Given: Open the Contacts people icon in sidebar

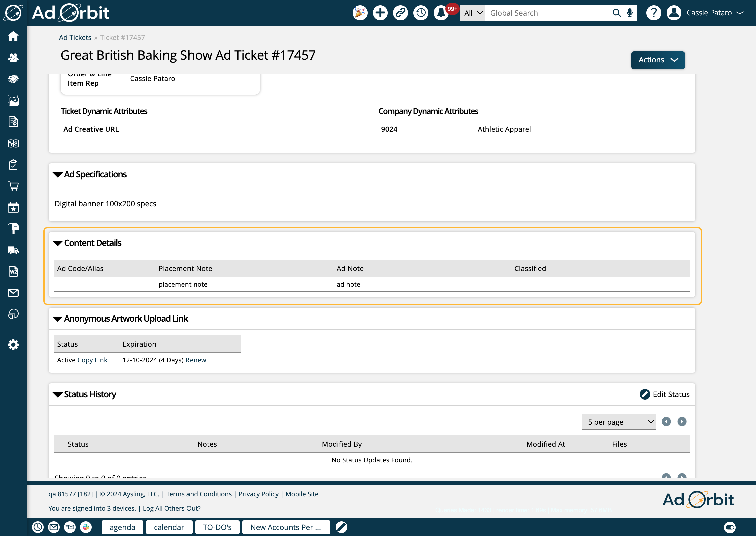Looking at the screenshot, I should point(13,57).
